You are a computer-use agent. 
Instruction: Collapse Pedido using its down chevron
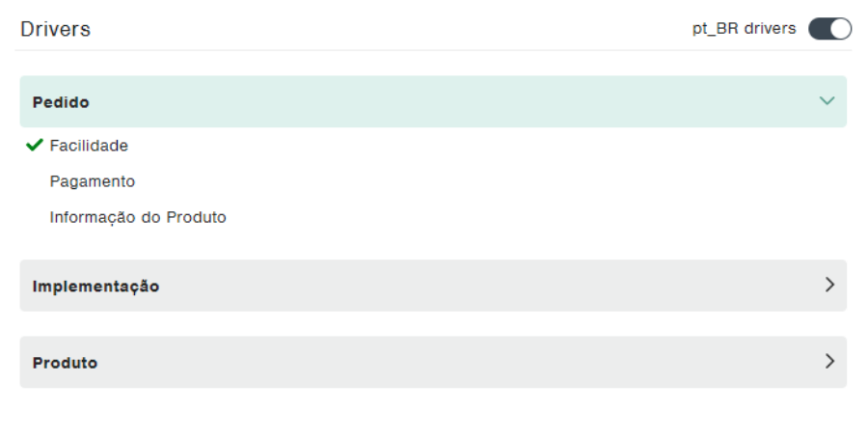click(827, 101)
